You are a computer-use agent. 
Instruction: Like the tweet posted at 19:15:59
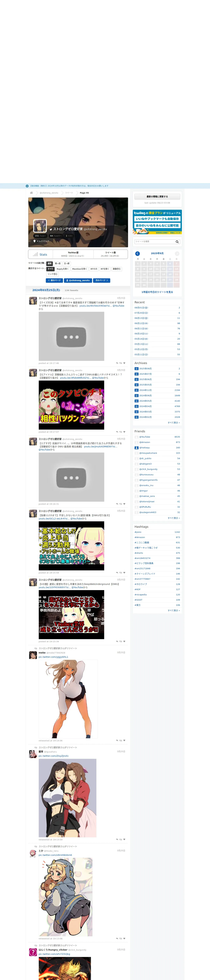pyautogui.click(x=124, y=572)
